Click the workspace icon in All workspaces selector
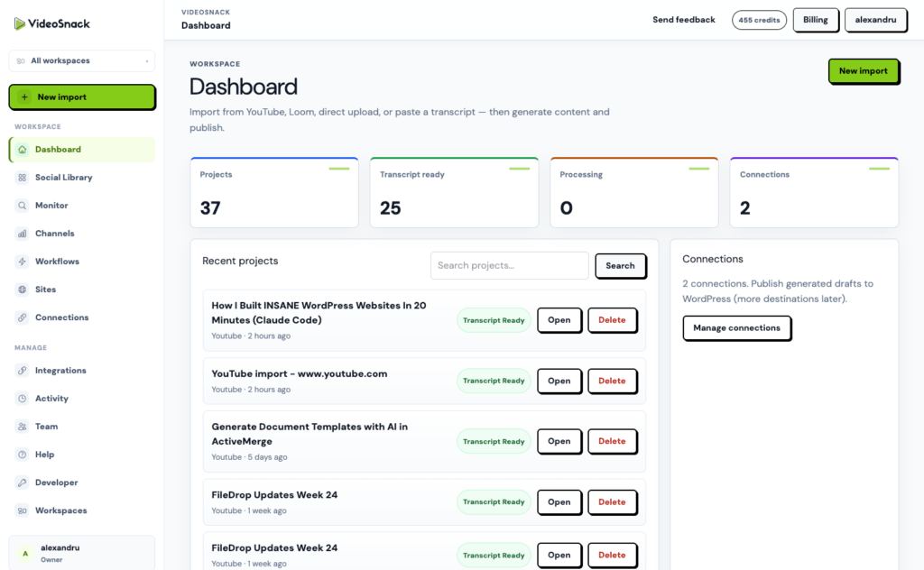This screenshot has width=924, height=570. (21, 60)
